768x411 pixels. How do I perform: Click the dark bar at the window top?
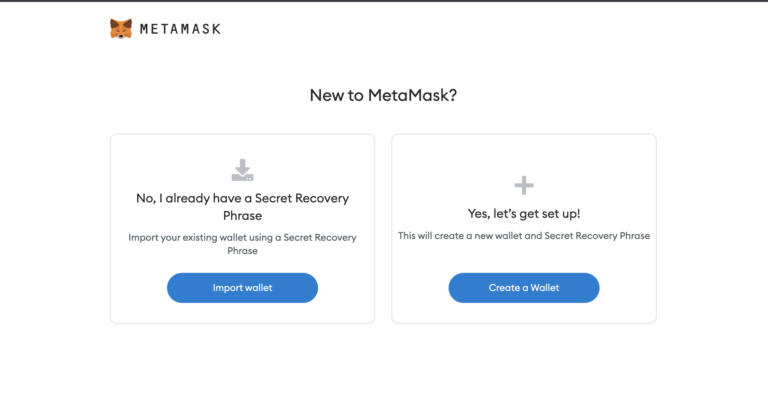(384, 1)
